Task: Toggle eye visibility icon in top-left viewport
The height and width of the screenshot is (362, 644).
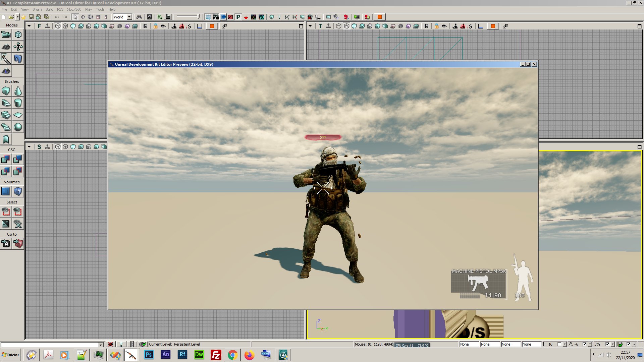Action: pos(163,26)
